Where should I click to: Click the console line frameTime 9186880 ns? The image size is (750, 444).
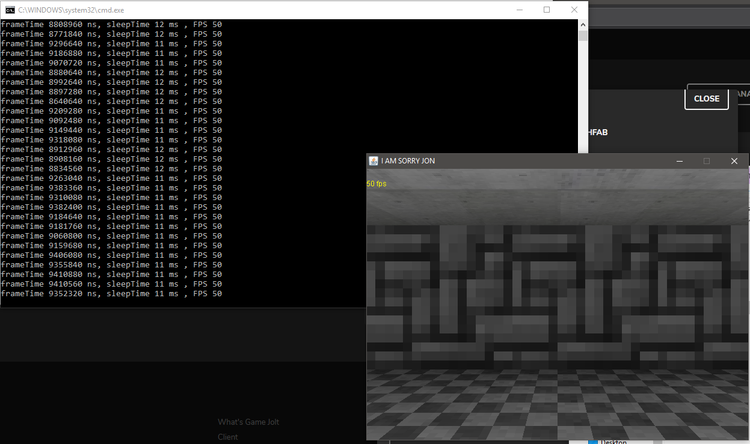tap(111, 53)
